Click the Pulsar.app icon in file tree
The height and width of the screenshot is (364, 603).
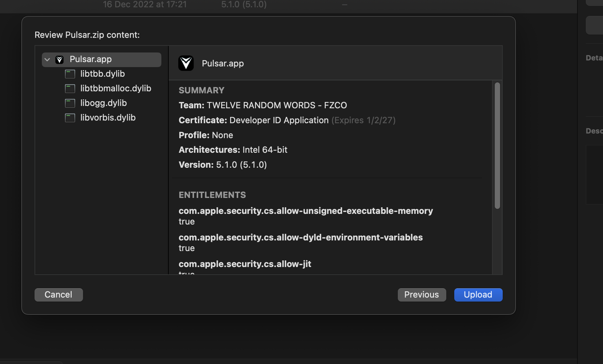(59, 60)
